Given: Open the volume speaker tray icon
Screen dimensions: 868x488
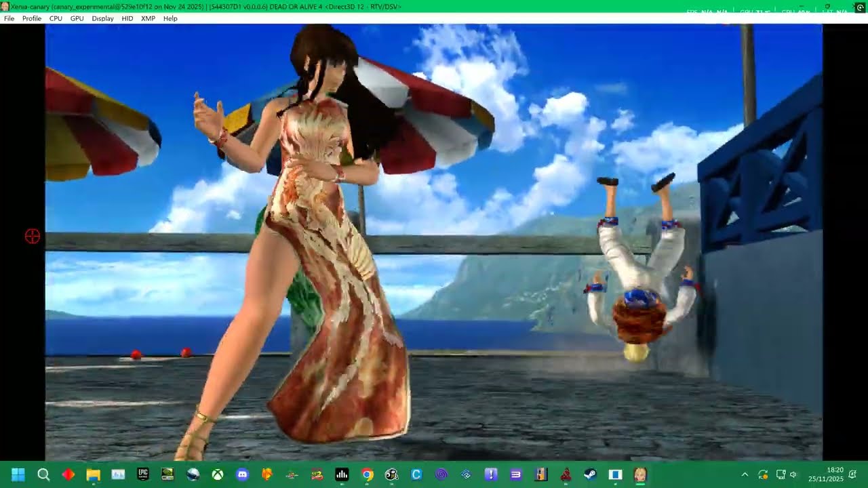Looking at the screenshot, I should tap(793, 474).
